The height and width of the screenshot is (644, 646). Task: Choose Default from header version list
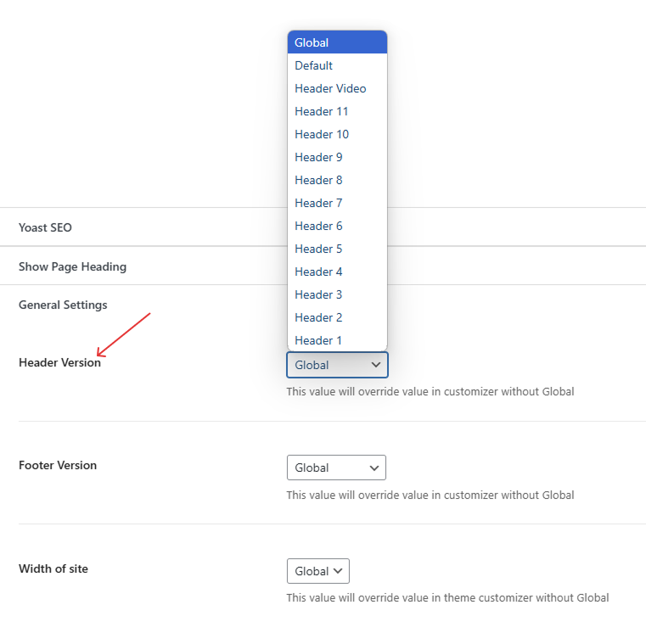[336, 65]
